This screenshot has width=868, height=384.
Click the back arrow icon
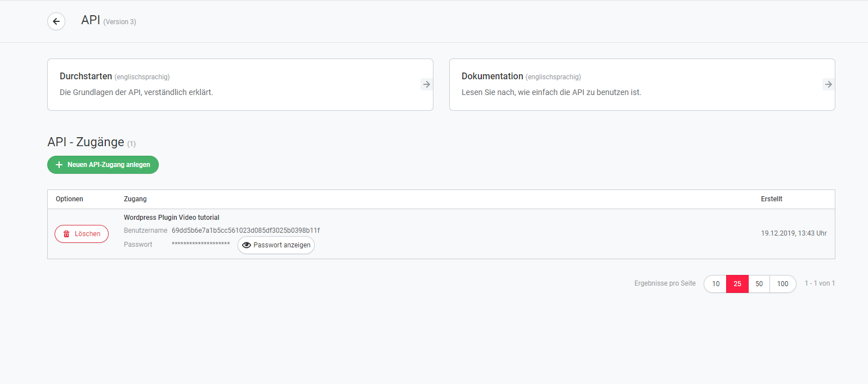[56, 21]
